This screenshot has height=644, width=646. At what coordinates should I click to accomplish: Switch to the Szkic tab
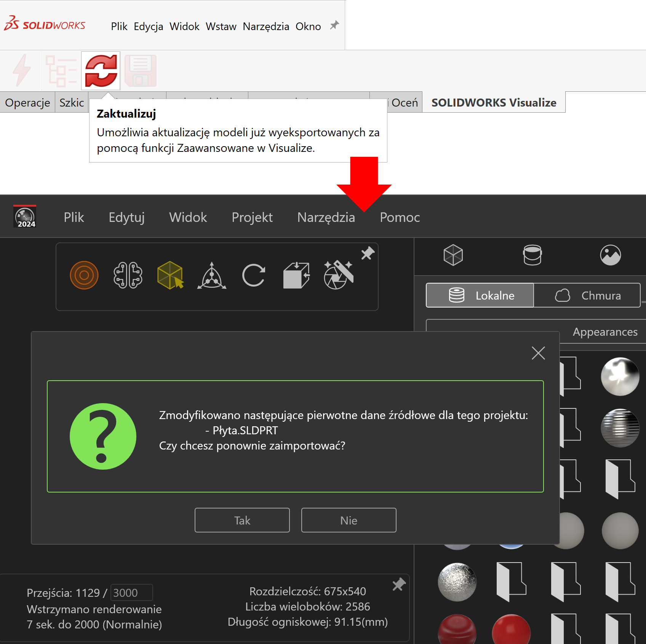[x=72, y=102]
